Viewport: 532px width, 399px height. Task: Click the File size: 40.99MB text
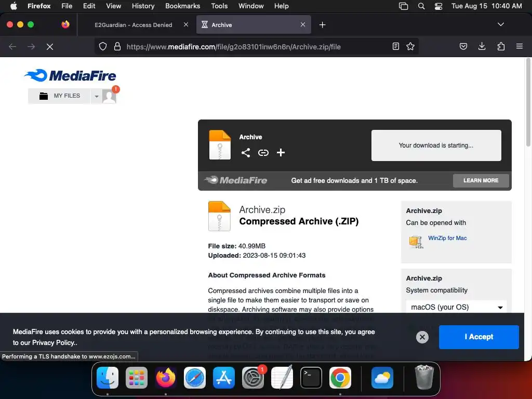237,246
